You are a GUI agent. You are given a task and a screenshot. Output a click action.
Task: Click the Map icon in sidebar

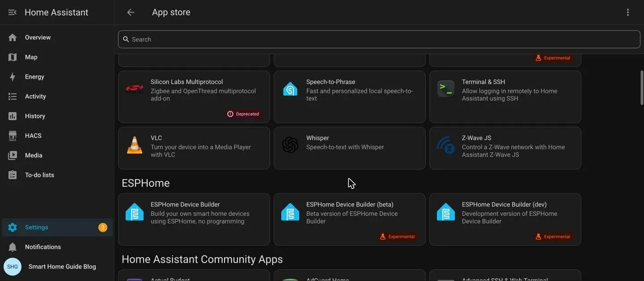pos(13,57)
